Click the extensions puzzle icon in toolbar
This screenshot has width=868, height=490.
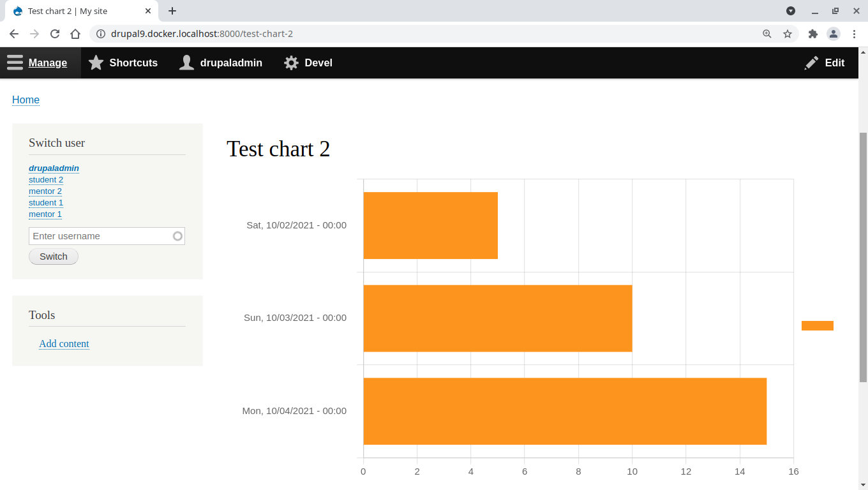pyautogui.click(x=813, y=33)
